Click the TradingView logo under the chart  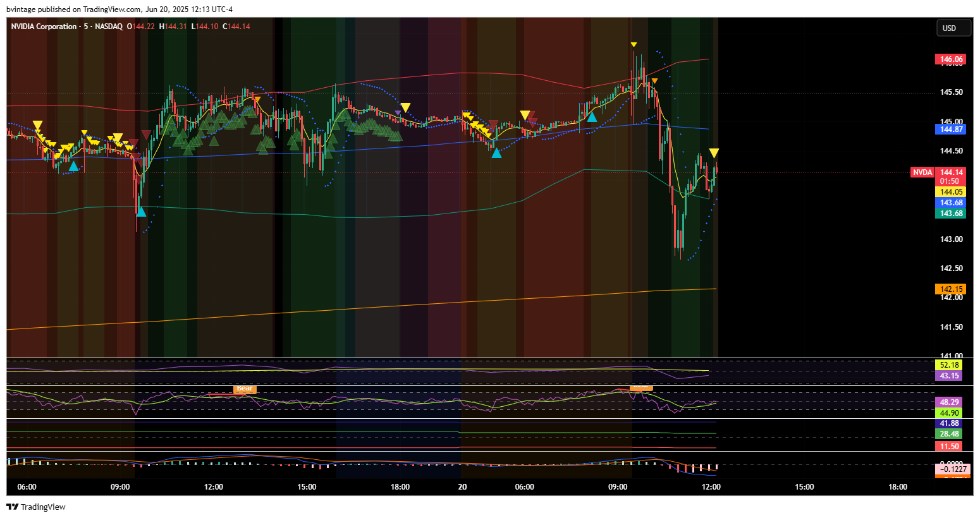click(x=36, y=507)
